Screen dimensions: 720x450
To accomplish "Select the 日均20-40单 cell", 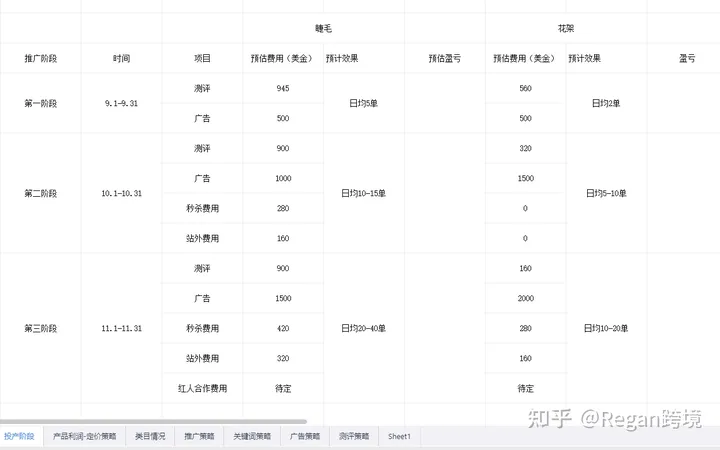I will 363,328.
